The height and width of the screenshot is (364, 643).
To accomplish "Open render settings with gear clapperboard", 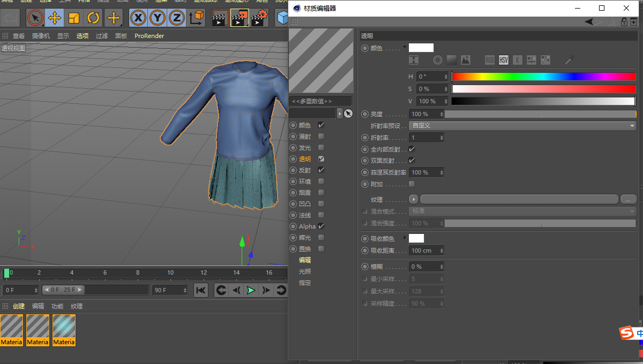I will 259,18.
